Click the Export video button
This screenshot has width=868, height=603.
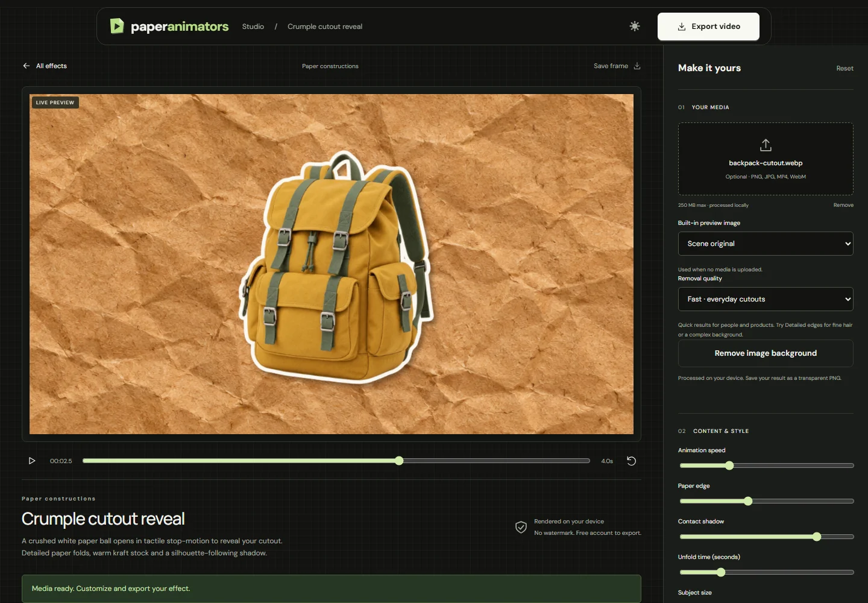point(708,27)
